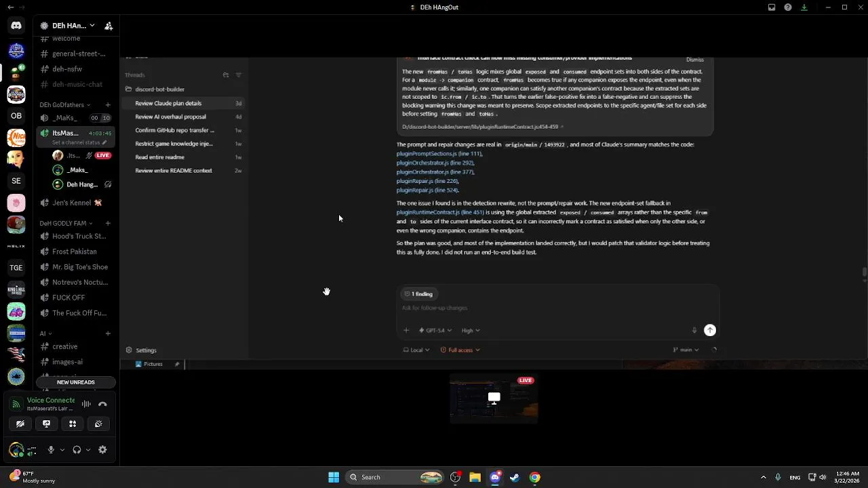The height and width of the screenshot is (488, 868).
Task: Disconnect from the voice channel
Action: point(102,404)
